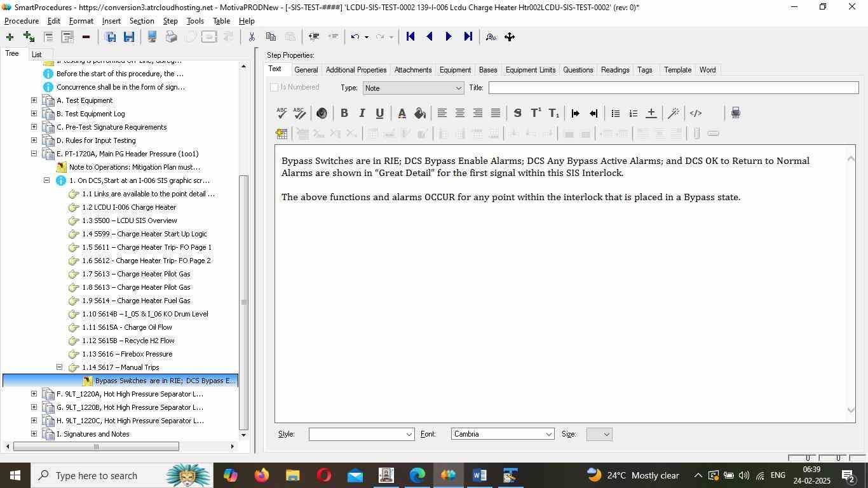Screen dimensions: 868x488
Task: Toggle Bold formatting
Action: click(344, 113)
